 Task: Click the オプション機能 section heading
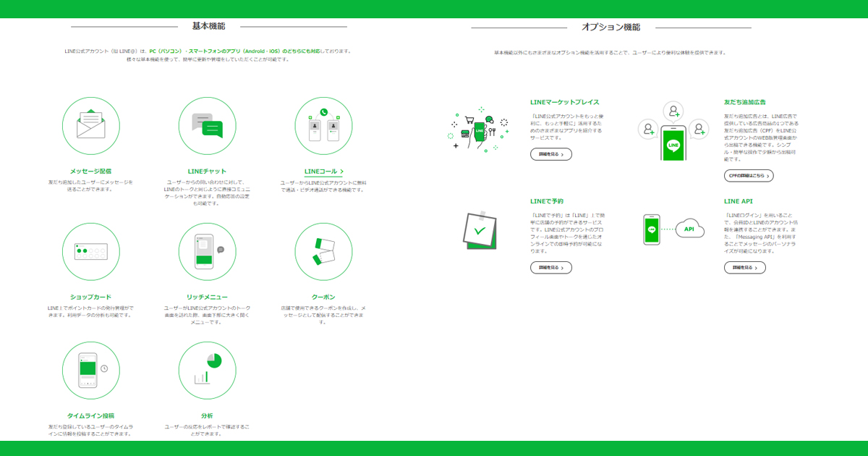click(x=611, y=27)
